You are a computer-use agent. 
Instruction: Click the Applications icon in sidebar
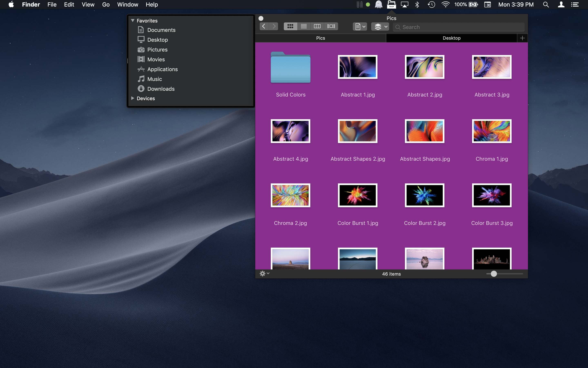click(x=141, y=69)
